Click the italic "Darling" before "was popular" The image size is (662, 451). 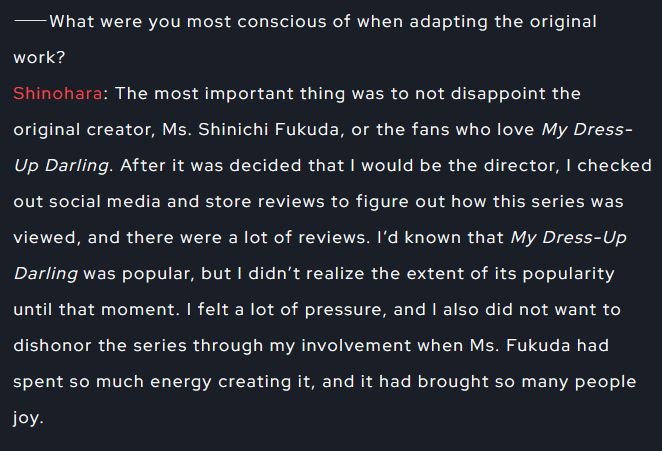(45, 273)
